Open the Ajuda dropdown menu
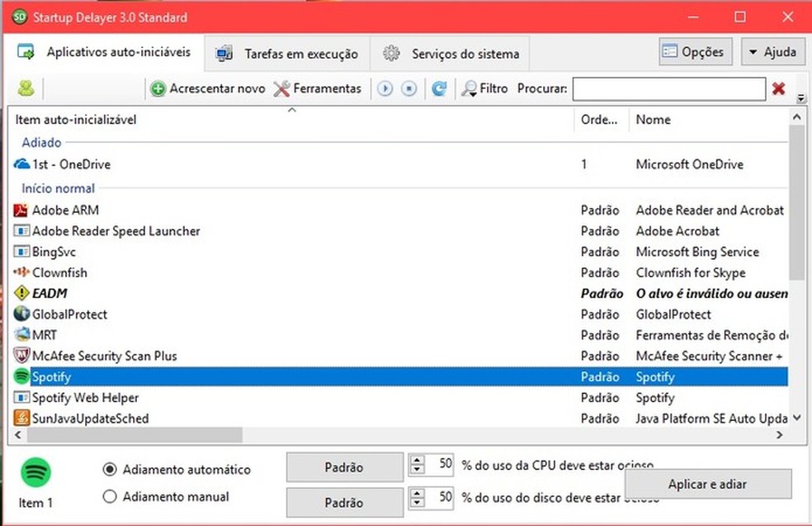Screen dimensions: 812x526 point(772,50)
